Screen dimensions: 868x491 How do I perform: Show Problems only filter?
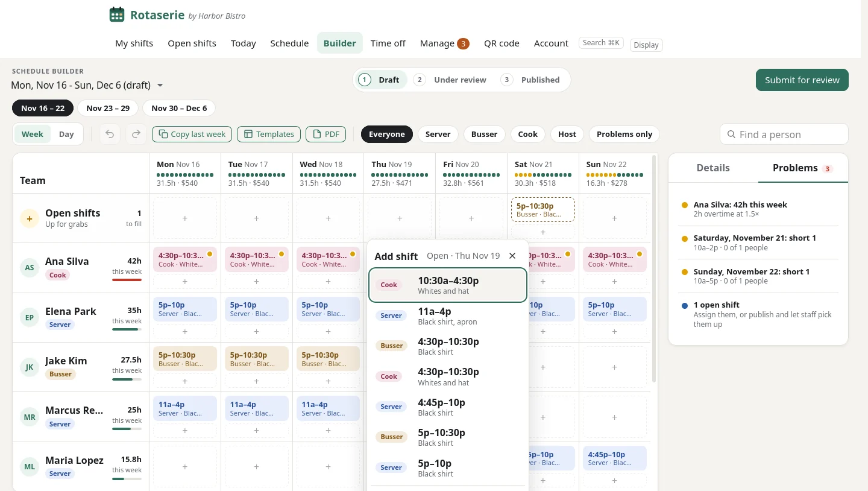(624, 134)
